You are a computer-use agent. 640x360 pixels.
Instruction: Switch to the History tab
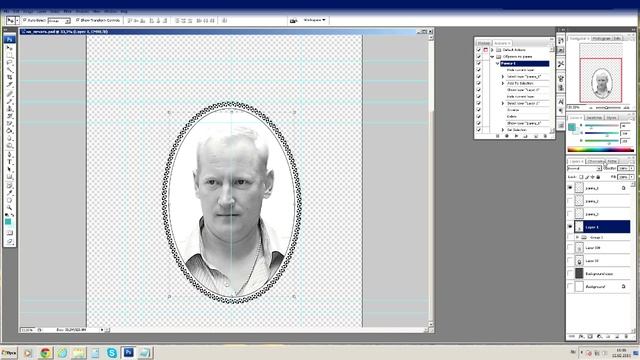coord(484,43)
